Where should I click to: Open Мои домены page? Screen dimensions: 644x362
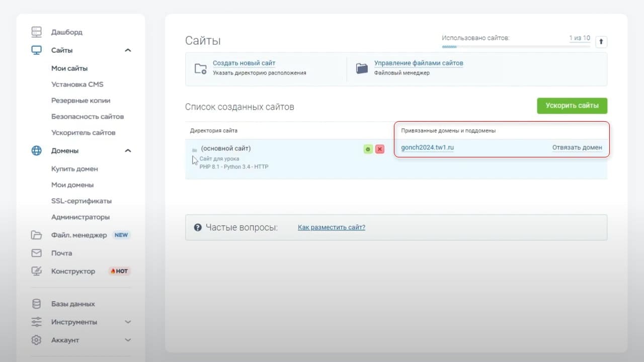pos(72,185)
